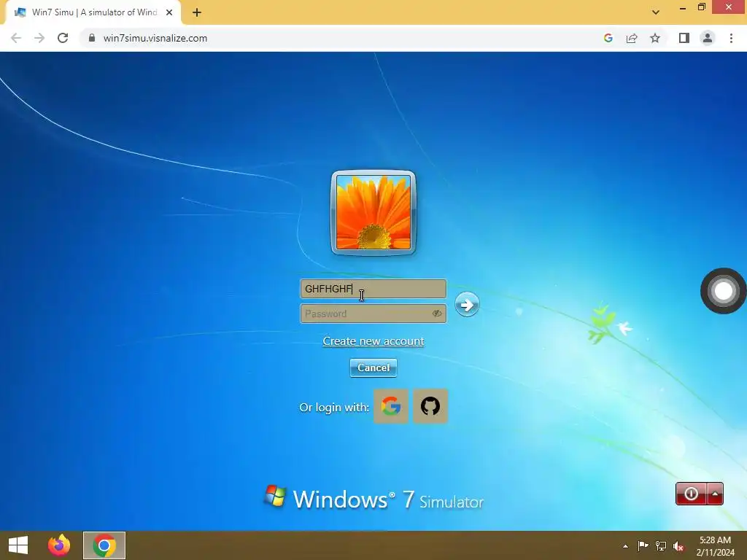Reload the page in Chrome
747x560 pixels.
pyautogui.click(x=63, y=38)
